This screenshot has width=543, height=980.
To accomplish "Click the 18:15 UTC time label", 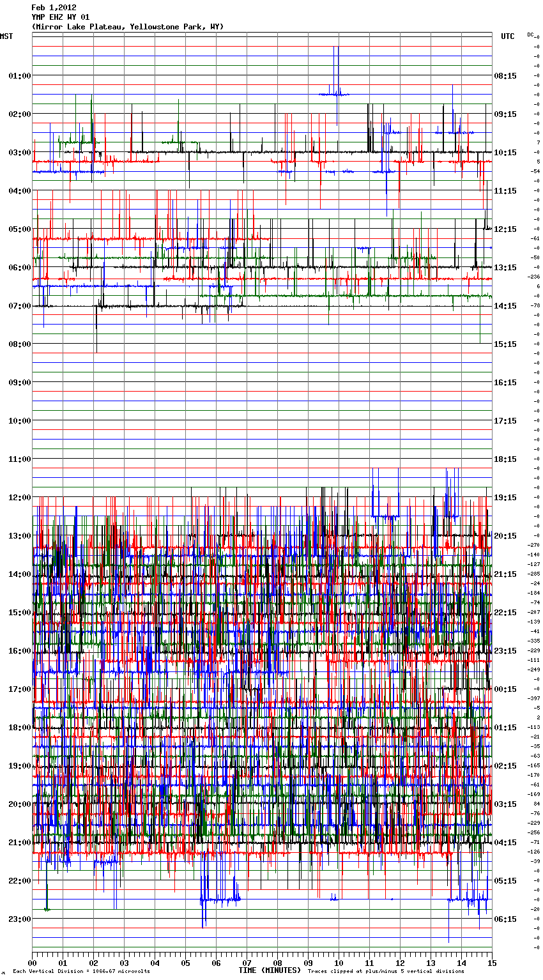I will coord(505,459).
